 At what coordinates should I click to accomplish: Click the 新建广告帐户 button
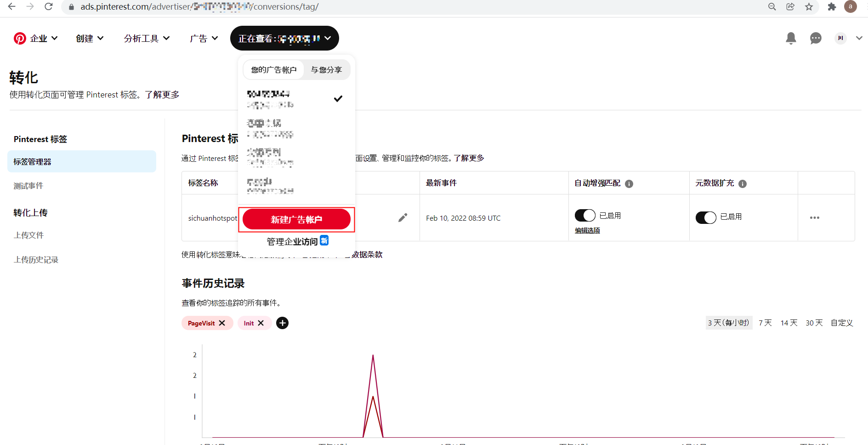pos(296,219)
